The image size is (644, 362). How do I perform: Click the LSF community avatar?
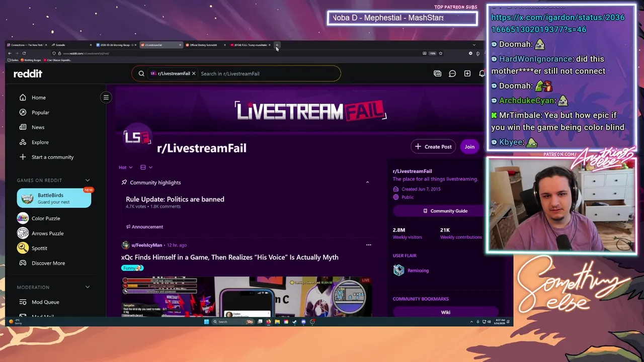point(137,137)
